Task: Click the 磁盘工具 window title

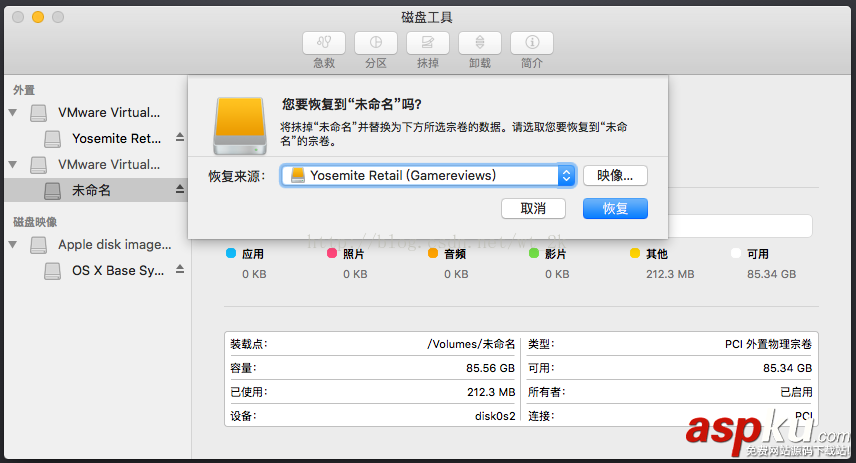Action: [x=427, y=17]
